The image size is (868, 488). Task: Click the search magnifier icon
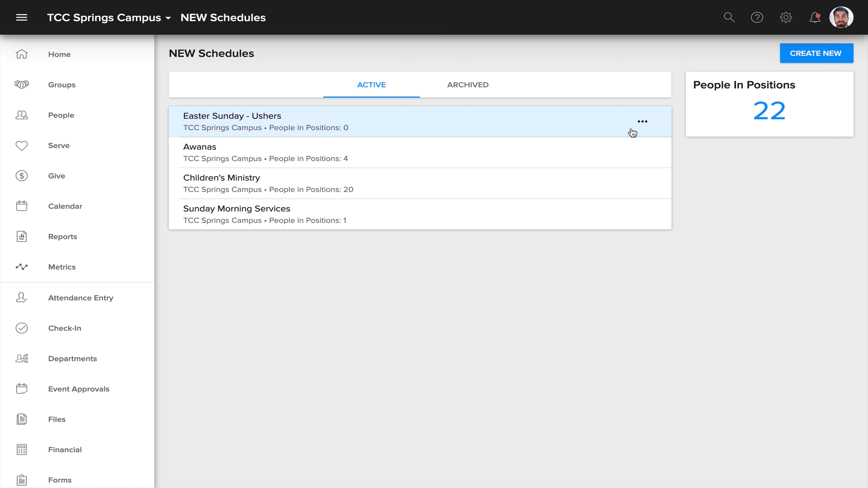tap(729, 18)
